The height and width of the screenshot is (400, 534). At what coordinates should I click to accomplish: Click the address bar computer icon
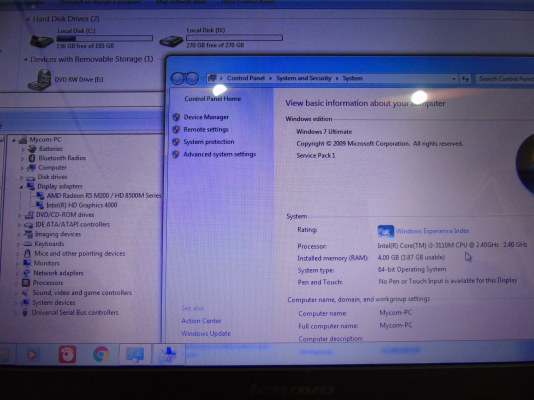click(212, 78)
